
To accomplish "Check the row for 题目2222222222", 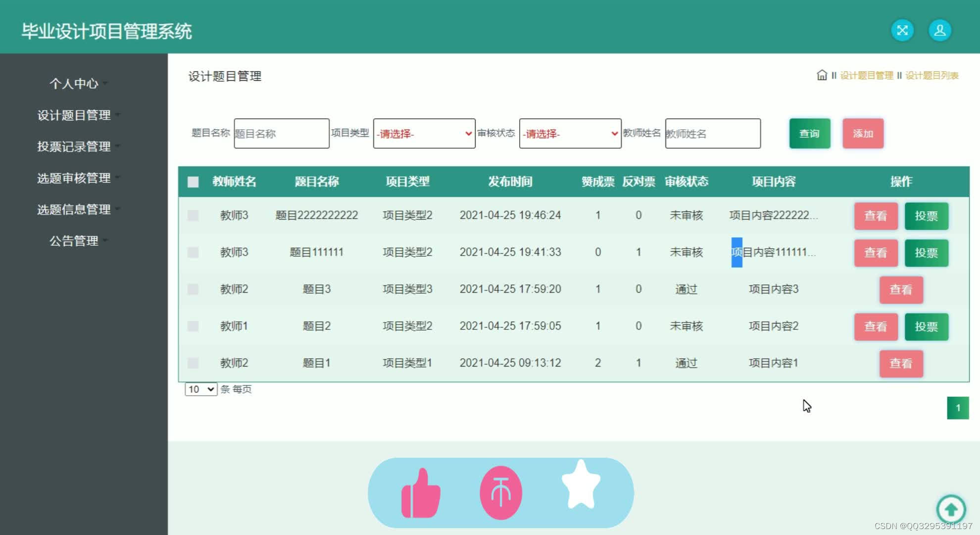I will click(193, 215).
